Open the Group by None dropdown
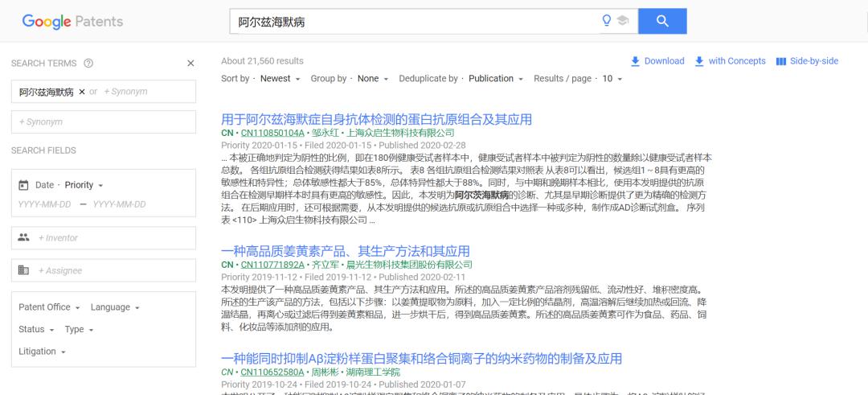Viewport: 868px width, 395px height. tap(373, 79)
